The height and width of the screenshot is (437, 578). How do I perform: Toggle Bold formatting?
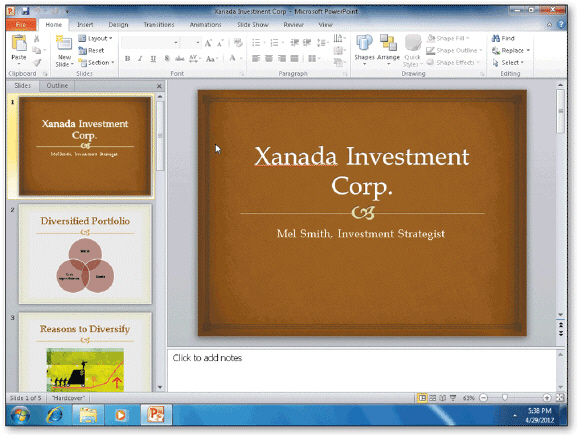(128, 59)
